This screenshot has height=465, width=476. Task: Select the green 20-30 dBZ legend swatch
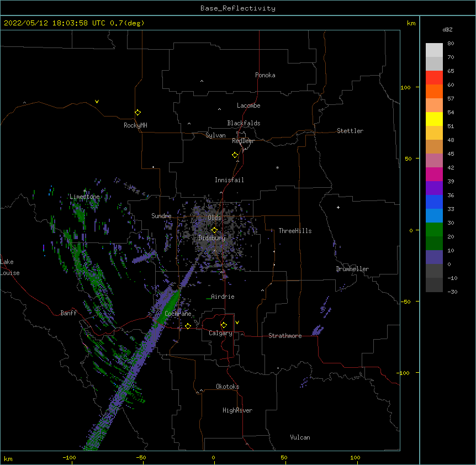434,230
